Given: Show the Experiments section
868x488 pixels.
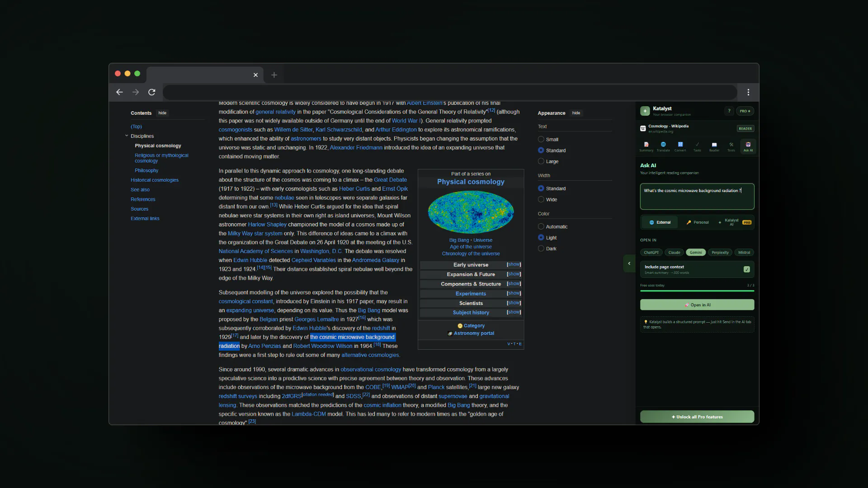Looking at the screenshot, I should coord(514,293).
